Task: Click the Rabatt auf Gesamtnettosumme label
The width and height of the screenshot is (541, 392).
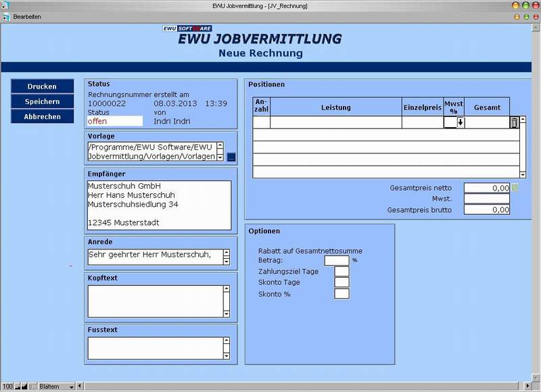Action: tap(310, 251)
